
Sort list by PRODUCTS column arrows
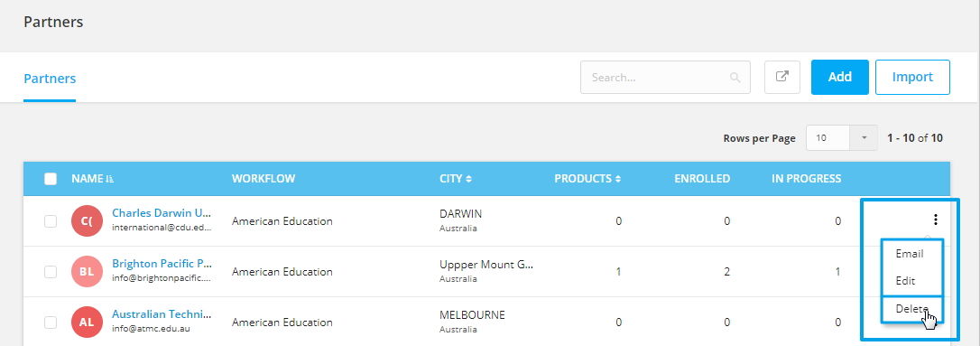coord(618,179)
